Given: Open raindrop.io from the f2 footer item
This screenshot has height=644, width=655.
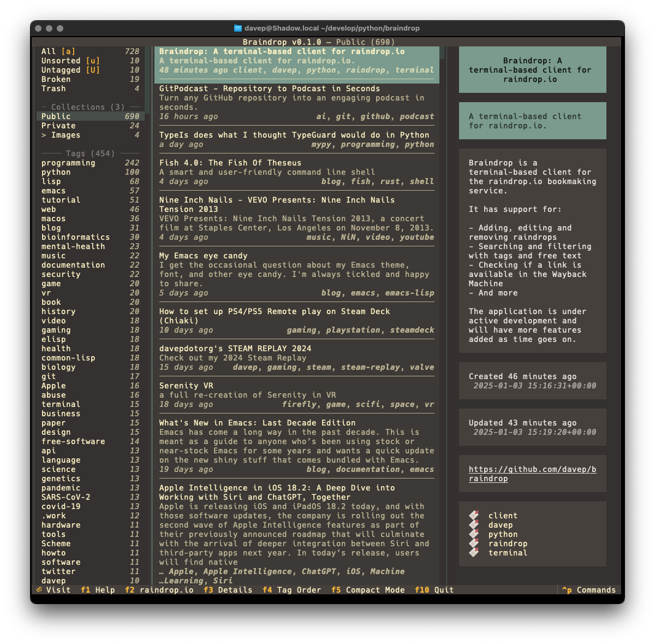Looking at the screenshot, I should click(159, 590).
